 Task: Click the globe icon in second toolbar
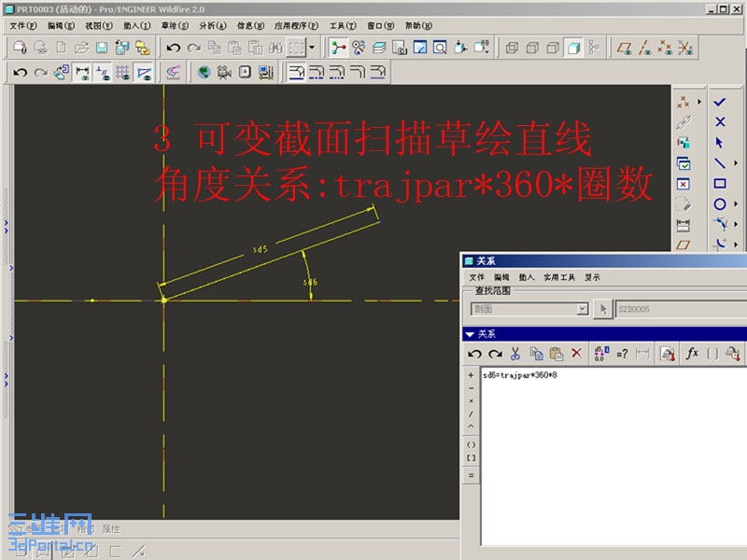point(204,73)
